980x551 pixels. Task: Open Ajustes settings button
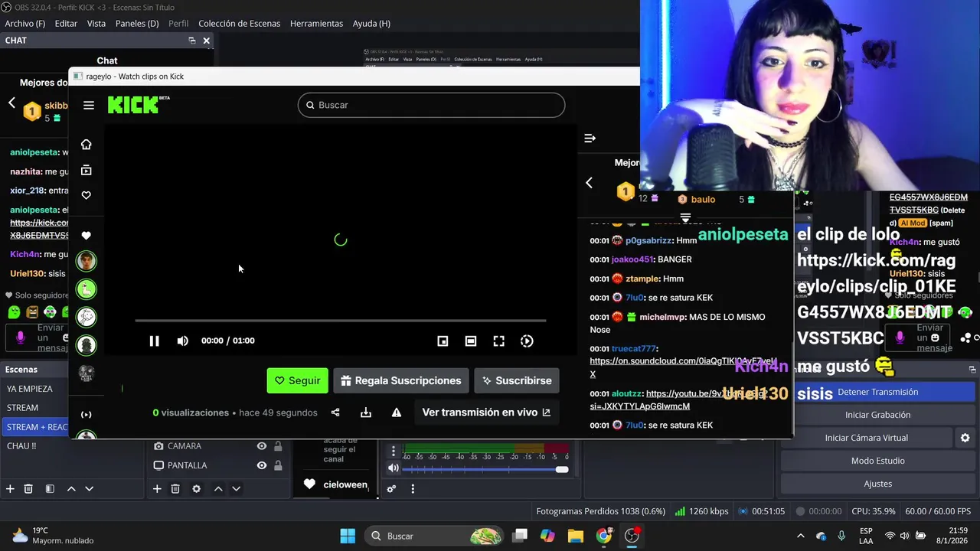click(x=877, y=484)
